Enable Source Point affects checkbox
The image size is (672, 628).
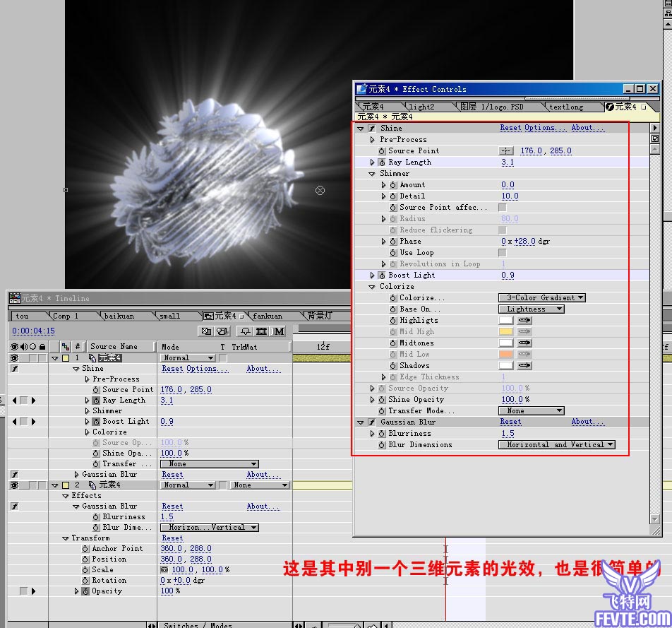(x=503, y=208)
